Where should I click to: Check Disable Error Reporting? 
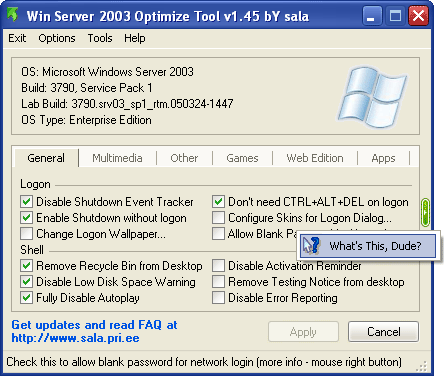[x=218, y=298]
